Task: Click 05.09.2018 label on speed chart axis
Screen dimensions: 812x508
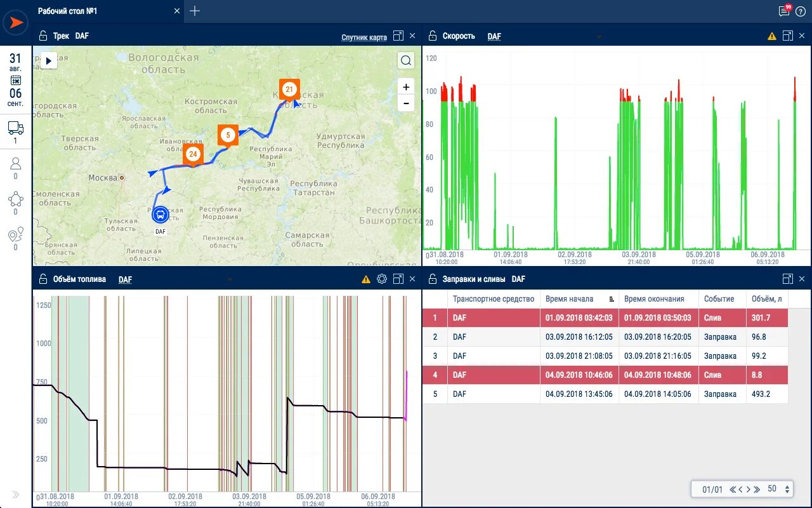Action: click(x=704, y=255)
